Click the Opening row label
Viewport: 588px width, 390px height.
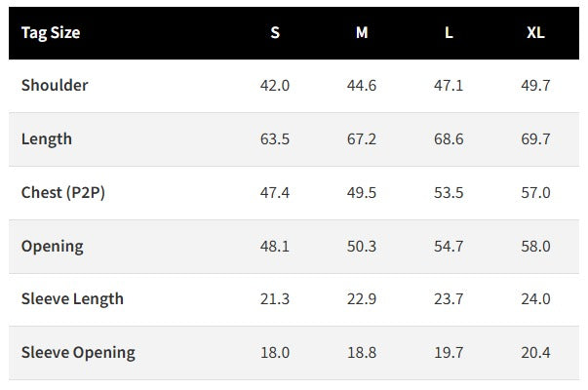(x=53, y=247)
